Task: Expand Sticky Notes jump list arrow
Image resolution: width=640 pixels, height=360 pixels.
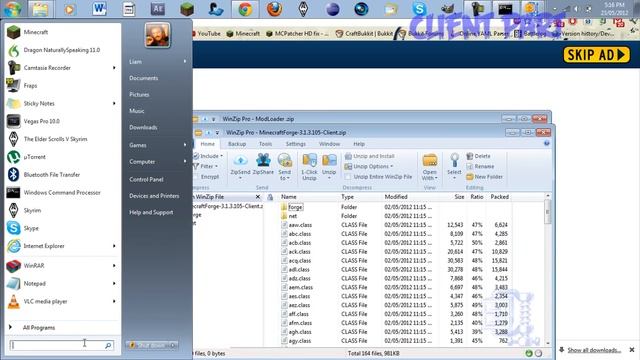Action: click(x=114, y=103)
